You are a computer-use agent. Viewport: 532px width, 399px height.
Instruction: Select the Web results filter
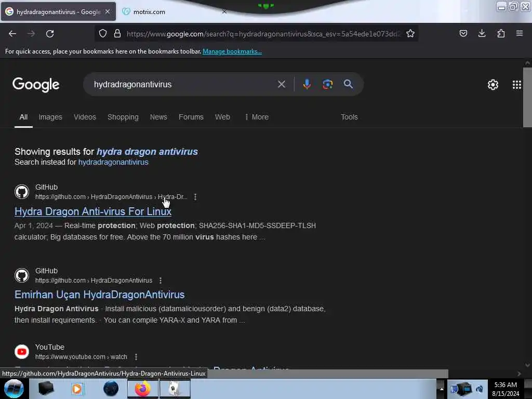(x=222, y=117)
